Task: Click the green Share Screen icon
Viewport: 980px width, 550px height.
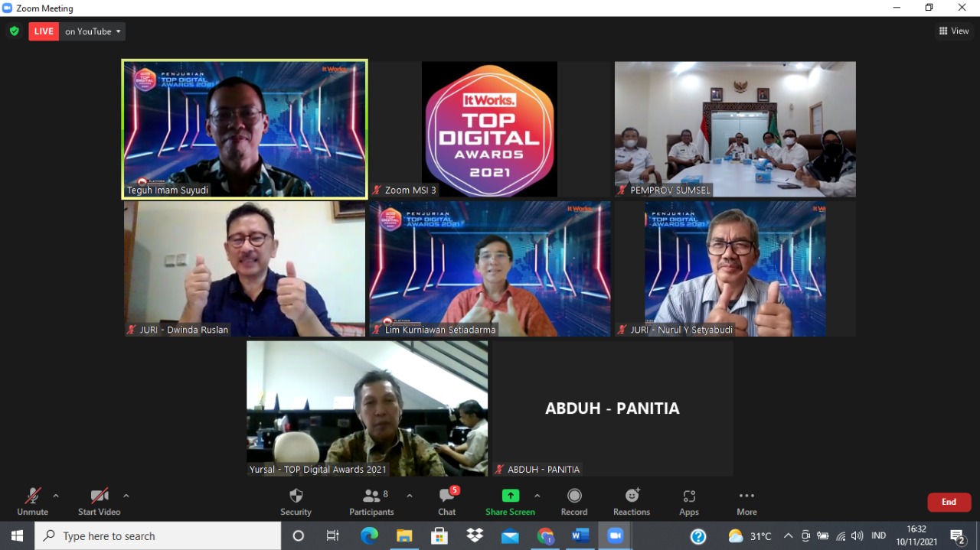Action: click(510, 496)
